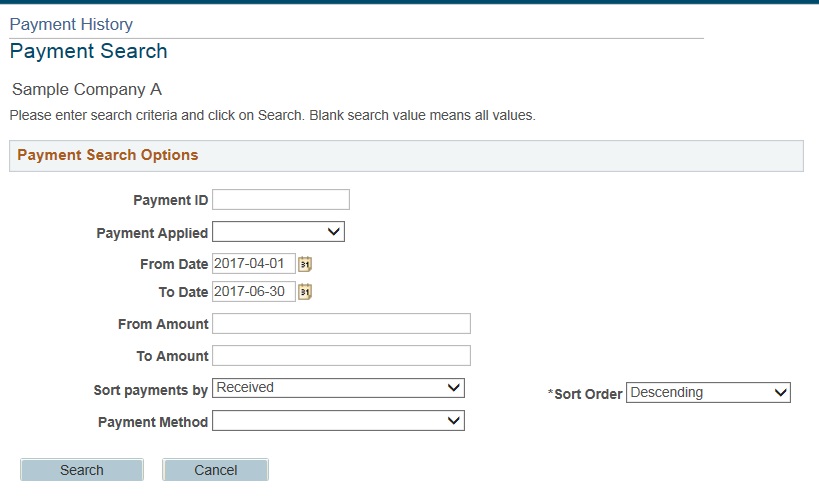This screenshot has width=819, height=497.
Task: Expand the Payment Applied dropdown
Action: coord(278,232)
